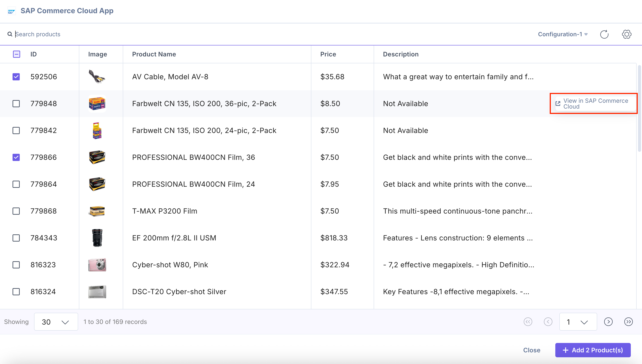
Task: Click PROFESSIONAL BW400CN Film, 36 name
Action: click(194, 157)
